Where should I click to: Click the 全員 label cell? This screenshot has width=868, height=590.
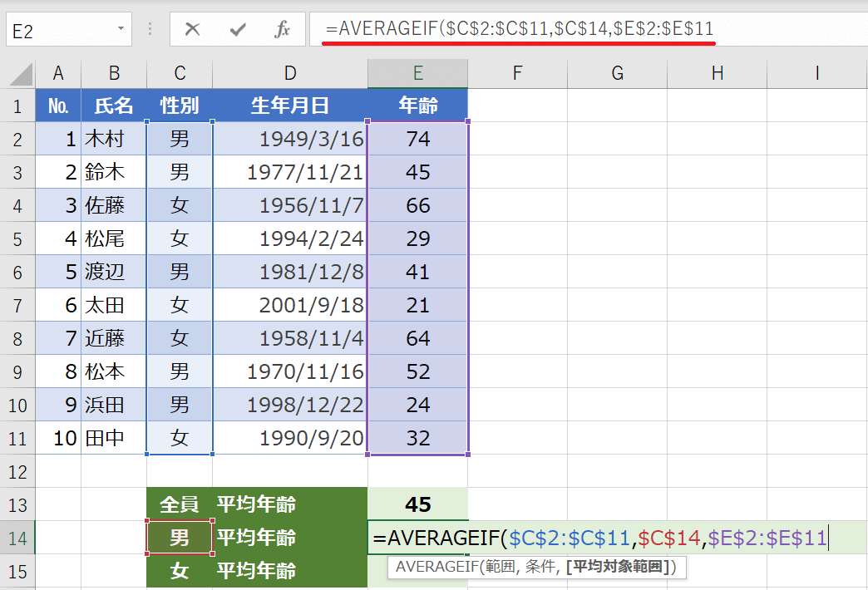tap(180, 504)
